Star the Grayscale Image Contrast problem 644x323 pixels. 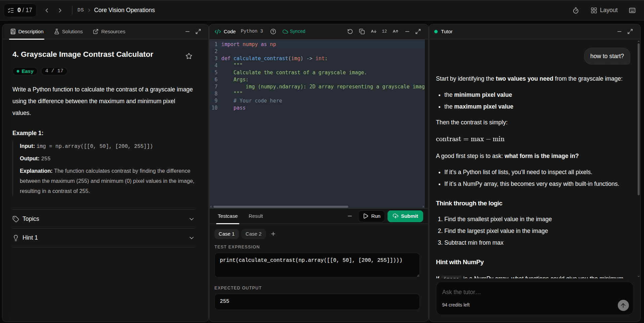[x=189, y=56]
